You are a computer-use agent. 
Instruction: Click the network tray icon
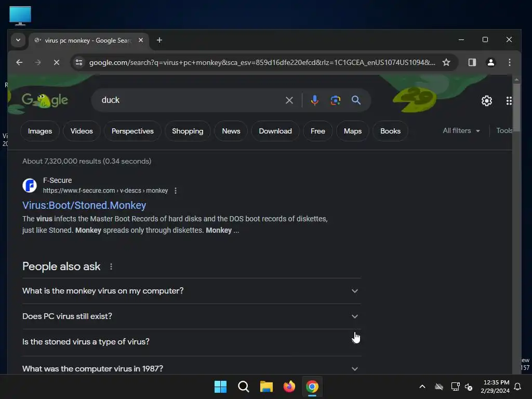click(455, 387)
